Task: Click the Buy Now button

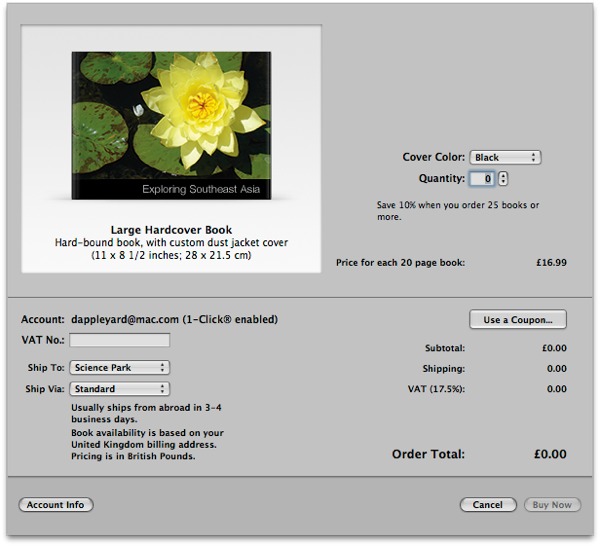Action: point(552,505)
